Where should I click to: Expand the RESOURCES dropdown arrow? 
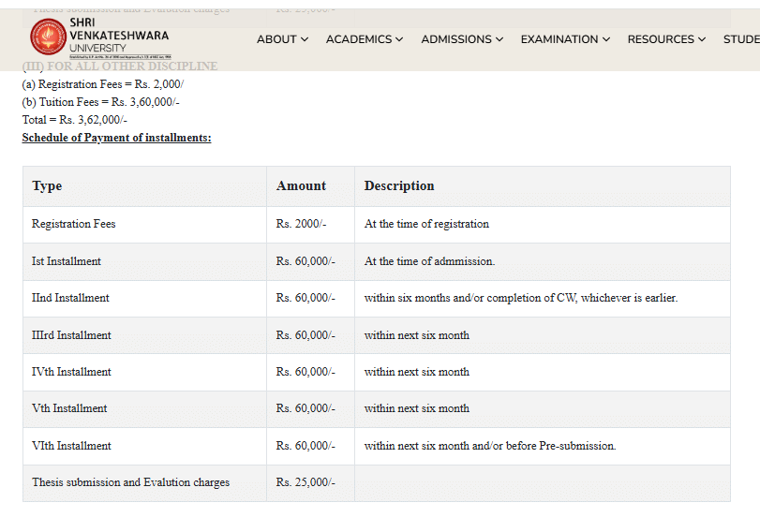(x=703, y=39)
